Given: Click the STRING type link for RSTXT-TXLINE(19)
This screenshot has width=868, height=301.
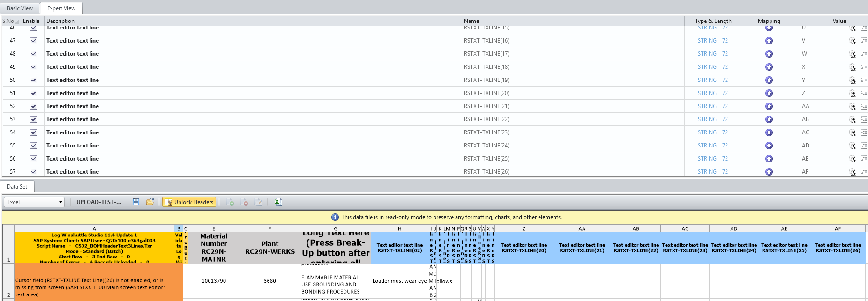Looking at the screenshot, I should 707,80.
